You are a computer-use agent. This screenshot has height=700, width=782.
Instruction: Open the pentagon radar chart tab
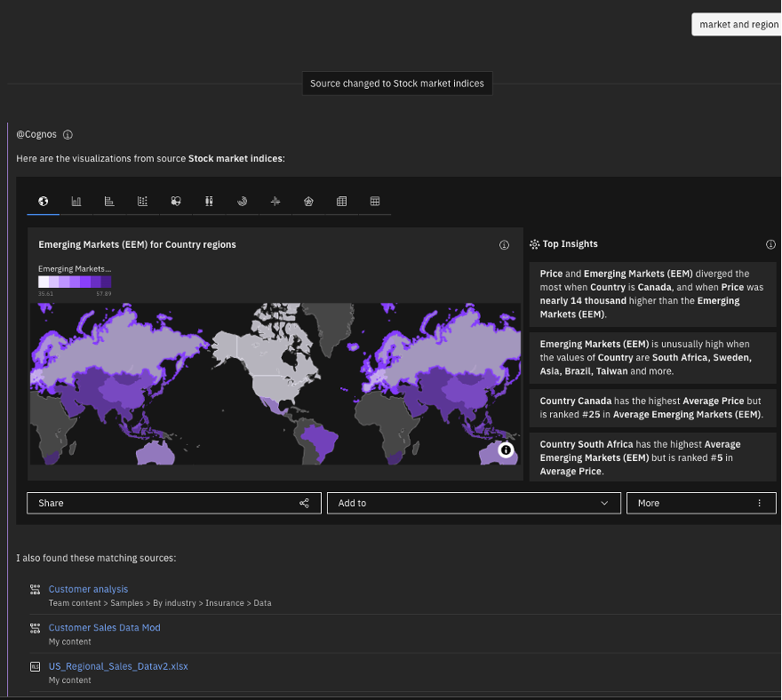tap(308, 202)
